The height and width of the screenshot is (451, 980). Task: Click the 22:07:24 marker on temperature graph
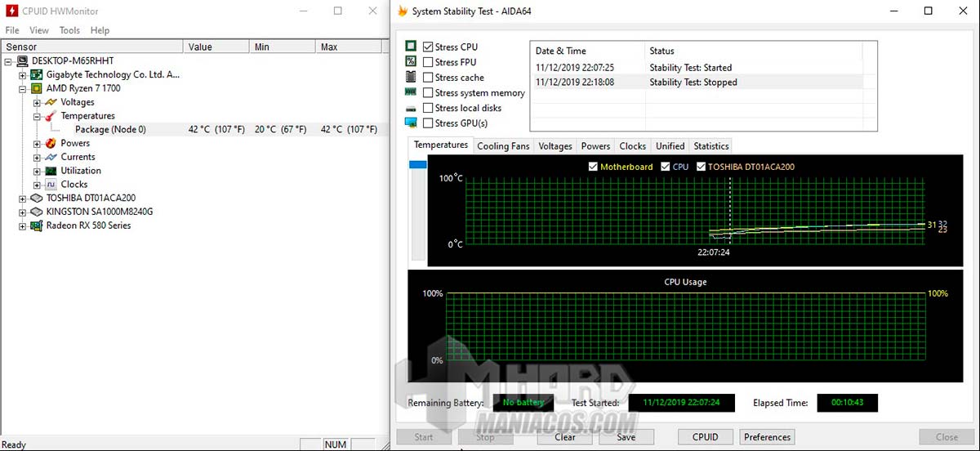714,252
